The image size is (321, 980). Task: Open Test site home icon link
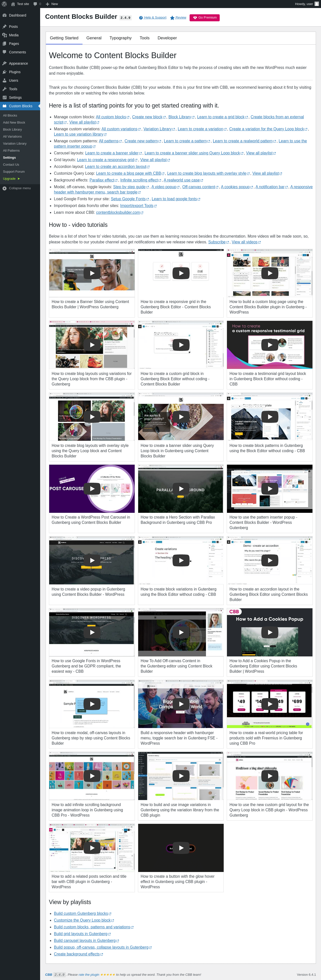[x=20, y=4]
